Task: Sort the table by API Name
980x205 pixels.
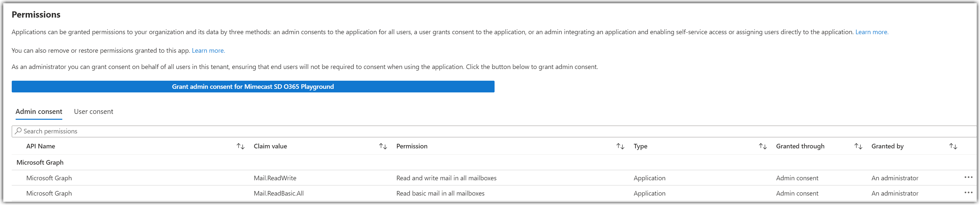Action: pos(240,146)
